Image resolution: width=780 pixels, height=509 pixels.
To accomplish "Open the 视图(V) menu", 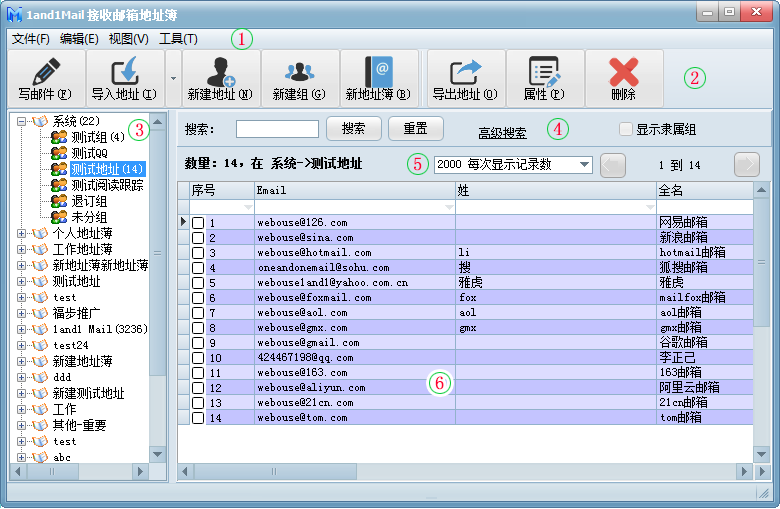I will point(129,38).
